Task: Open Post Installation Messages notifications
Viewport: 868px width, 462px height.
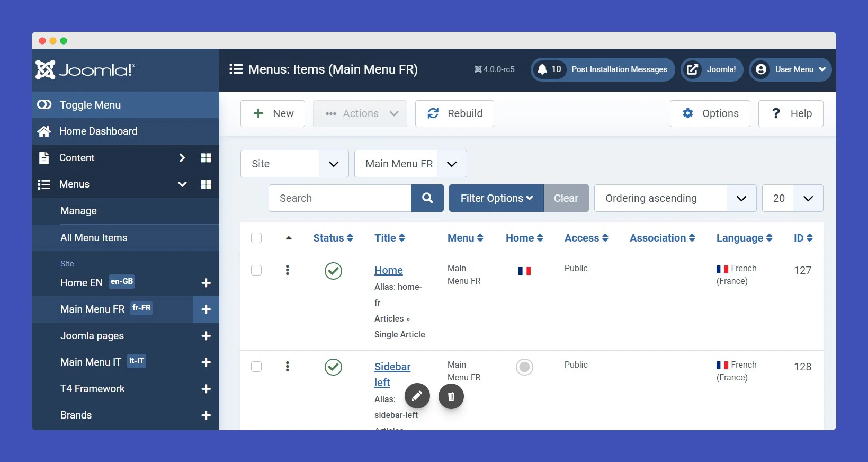Action: (603, 69)
